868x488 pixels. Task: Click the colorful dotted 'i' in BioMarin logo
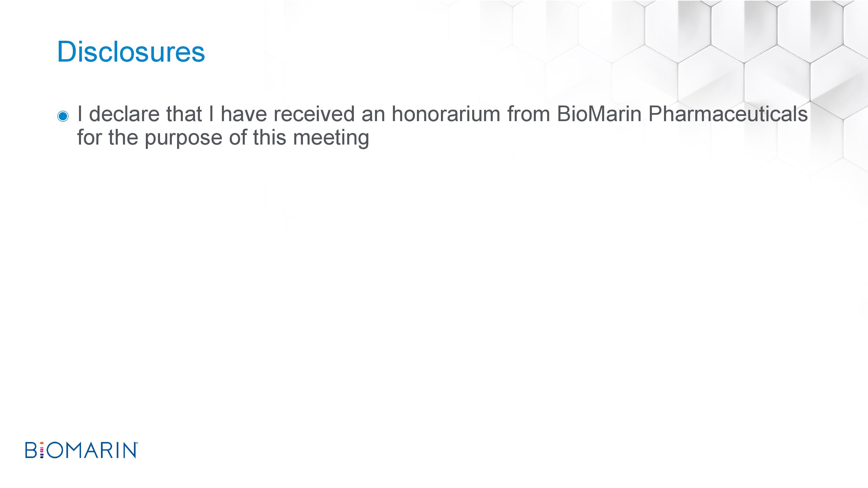click(x=42, y=450)
